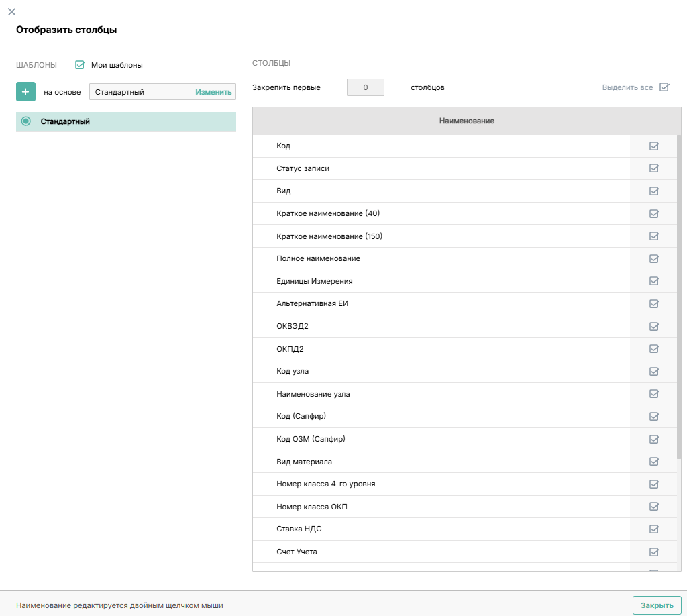This screenshot has height=616, width=687.
Task: Click the vertical scrollbar of the columns list
Action: 678,295
